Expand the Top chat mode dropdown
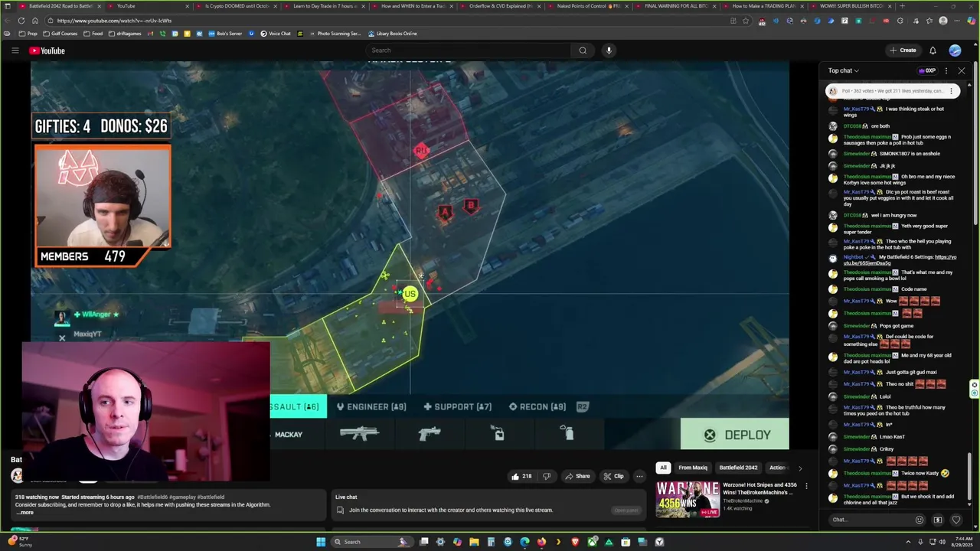The height and width of the screenshot is (551, 980). (x=843, y=70)
